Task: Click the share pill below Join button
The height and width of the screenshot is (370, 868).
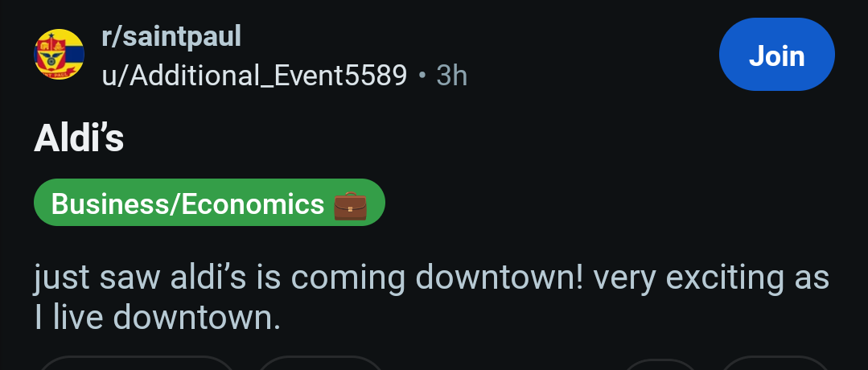Action: (x=774, y=364)
